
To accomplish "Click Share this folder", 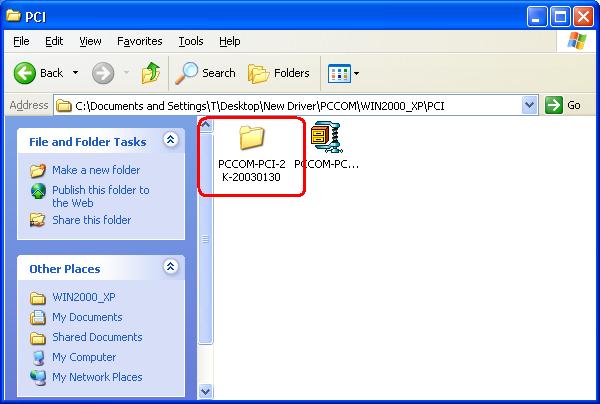I will coord(91,220).
